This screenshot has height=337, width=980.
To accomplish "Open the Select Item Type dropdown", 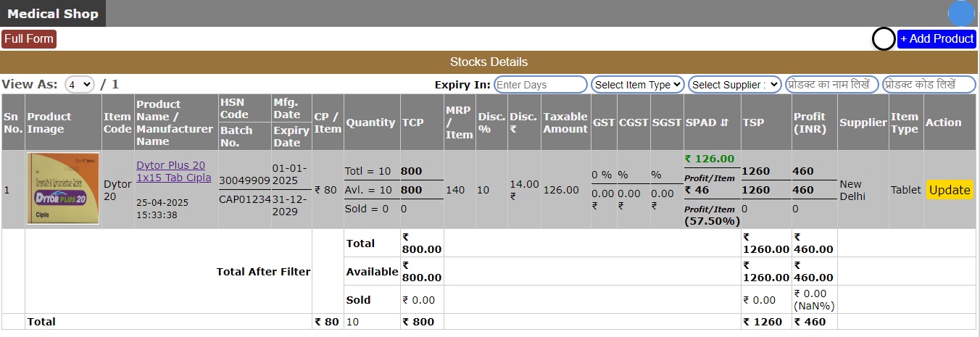I will 638,85.
